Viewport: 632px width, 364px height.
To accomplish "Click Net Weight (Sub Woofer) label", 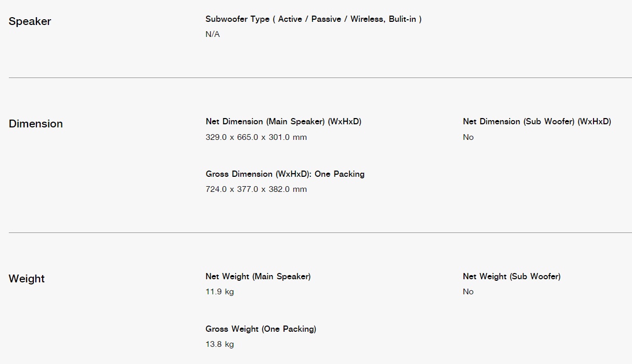I will tap(512, 277).
